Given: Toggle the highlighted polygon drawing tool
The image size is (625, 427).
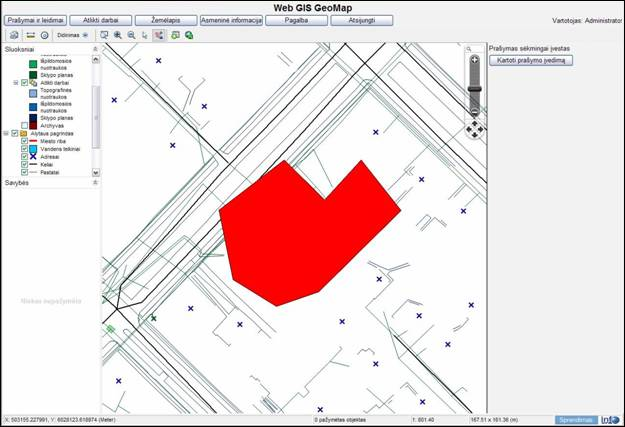Looking at the screenshot, I should point(159,35).
